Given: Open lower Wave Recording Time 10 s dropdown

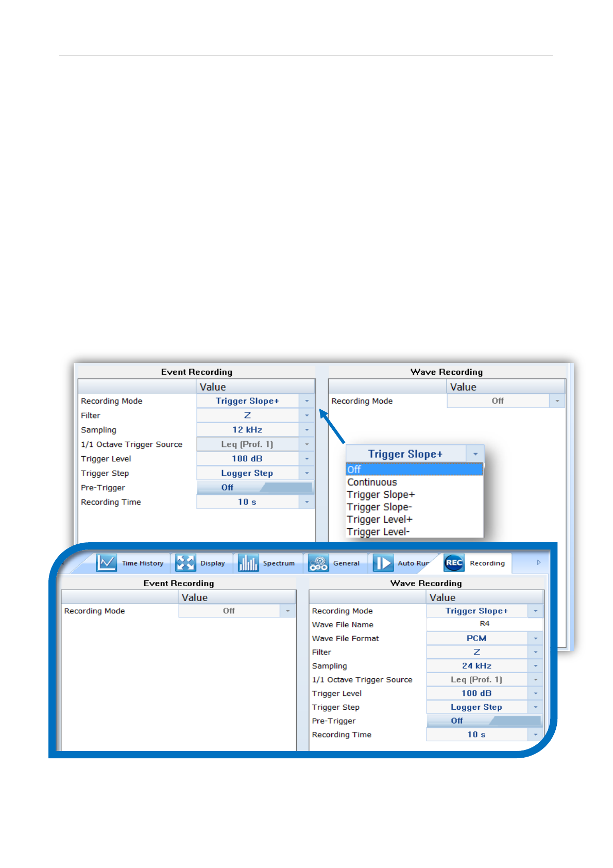Looking at the screenshot, I should point(536,735).
